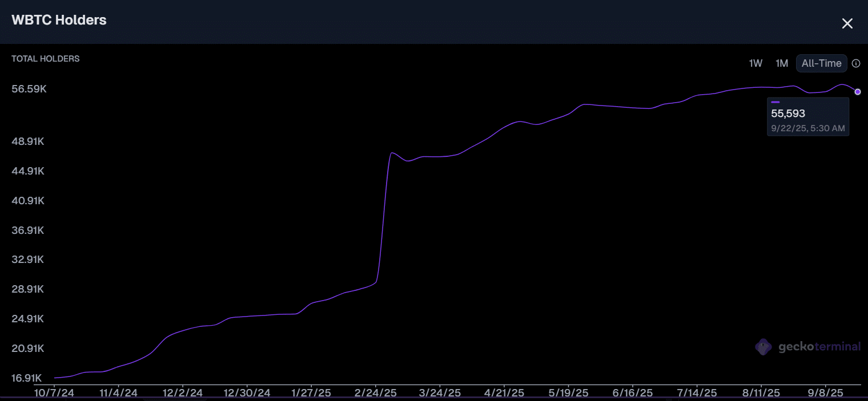Screen dimensions: 868x401
Task: Click the 16.91K y-axis label
Action: pos(27,378)
